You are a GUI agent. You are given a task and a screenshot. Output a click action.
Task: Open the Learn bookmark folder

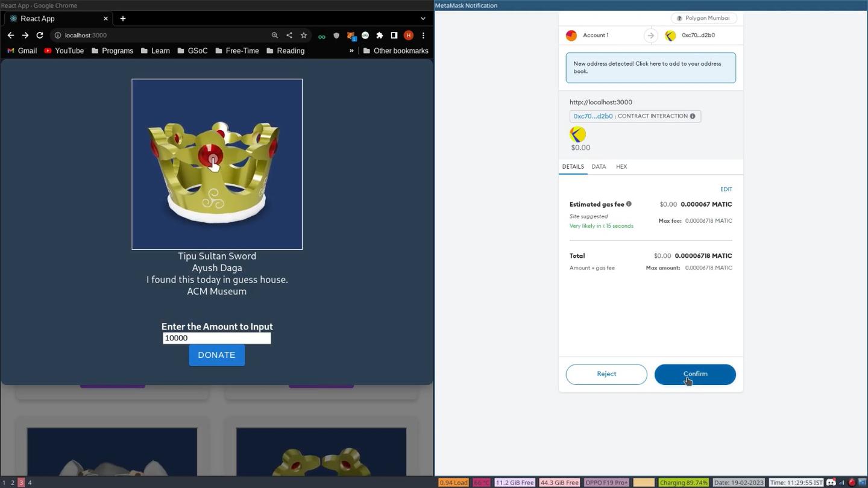[156, 51]
